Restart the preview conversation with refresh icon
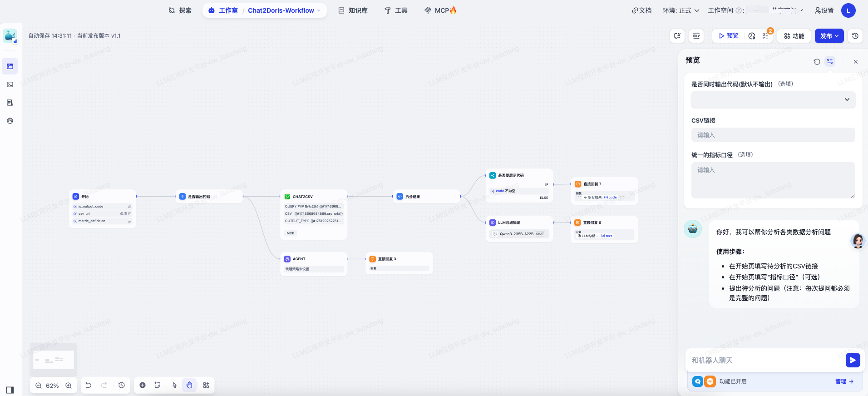Screen dimensions: 868x396 tap(817, 62)
